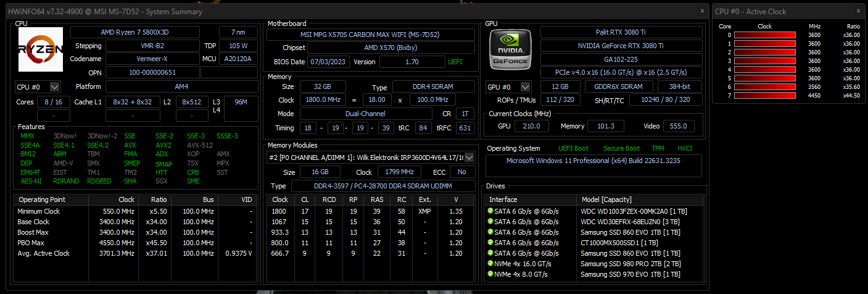This screenshot has width=868, height=294.
Task: Click the 32 GB memory size field
Action: coord(323,87)
